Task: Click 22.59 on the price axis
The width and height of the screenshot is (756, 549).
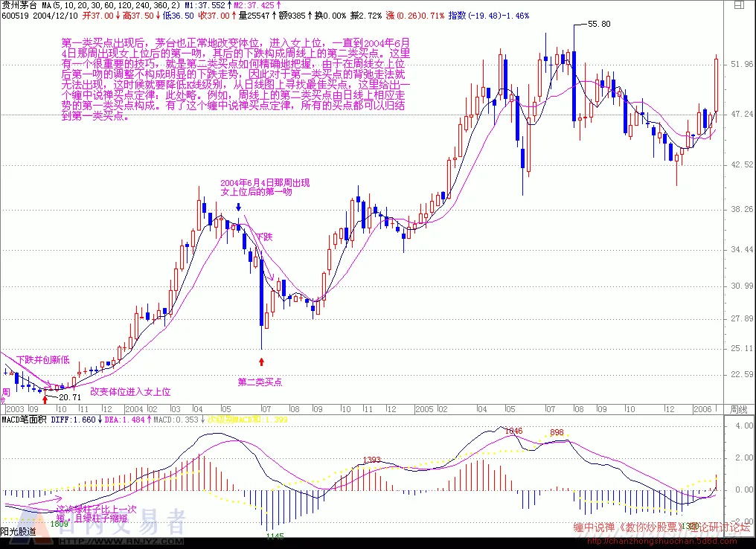Action: pyautogui.click(x=742, y=374)
